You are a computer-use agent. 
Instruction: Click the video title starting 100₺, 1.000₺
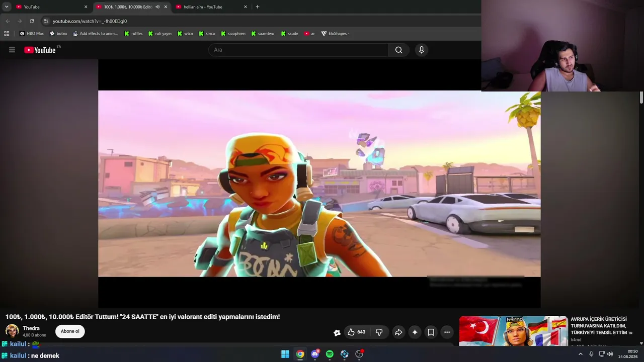(x=143, y=317)
